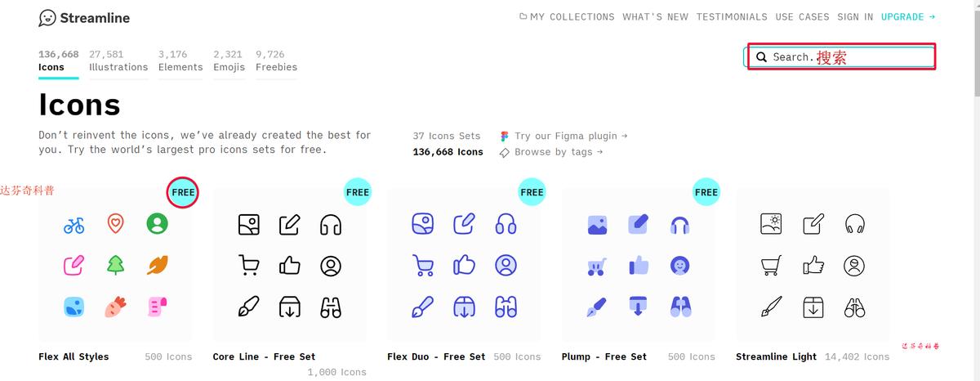Open the Emojis tab
The width and height of the screenshot is (980, 381).
tap(229, 61)
